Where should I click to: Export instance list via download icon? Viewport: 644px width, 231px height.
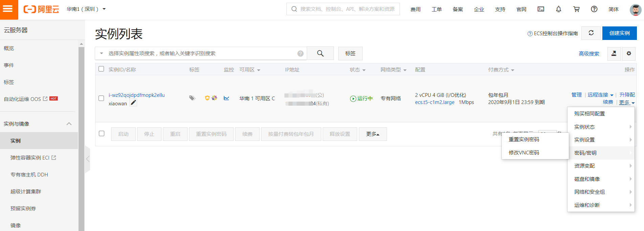coord(614,54)
